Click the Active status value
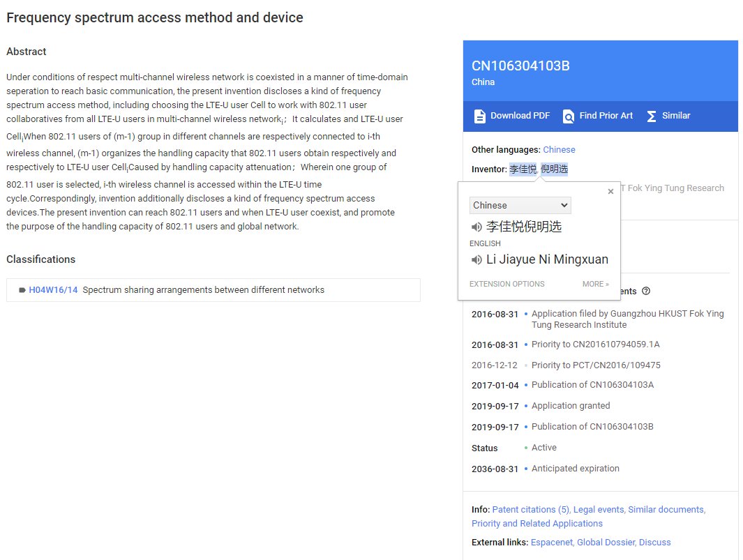The image size is (743, 560). tap(543, 448)
